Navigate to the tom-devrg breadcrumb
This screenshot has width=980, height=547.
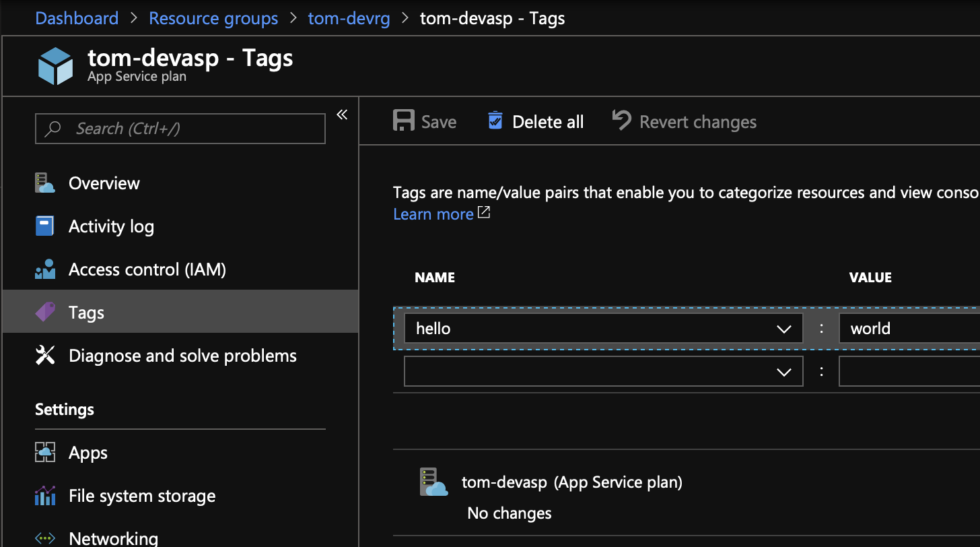pyautogui.click(x=349, y=18)
